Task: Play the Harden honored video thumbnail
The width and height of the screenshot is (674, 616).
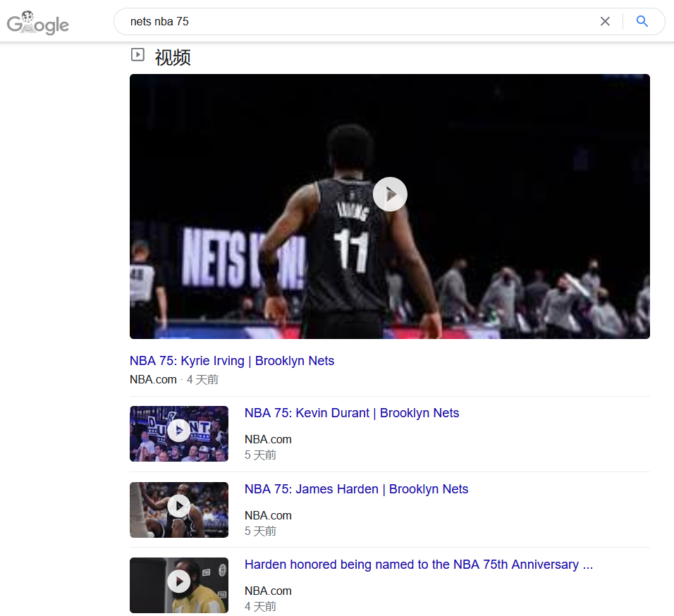Action: click(x=179, y=585)
